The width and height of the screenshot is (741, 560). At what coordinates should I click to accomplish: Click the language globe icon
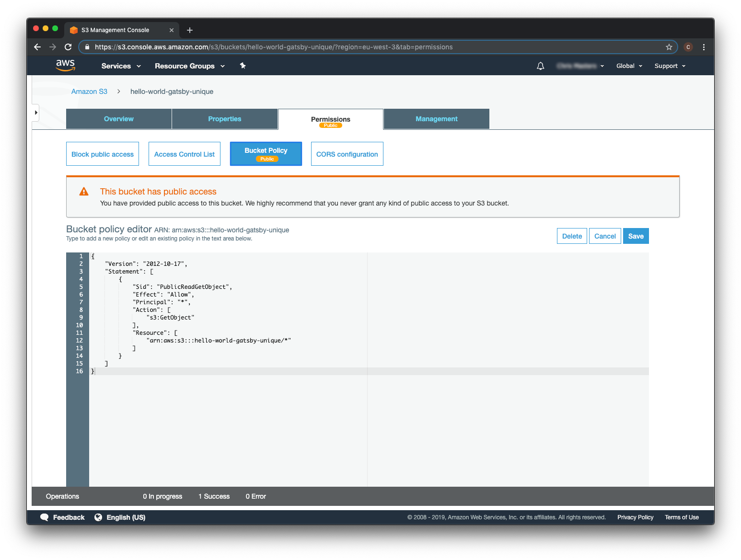(x=98, y=517)
